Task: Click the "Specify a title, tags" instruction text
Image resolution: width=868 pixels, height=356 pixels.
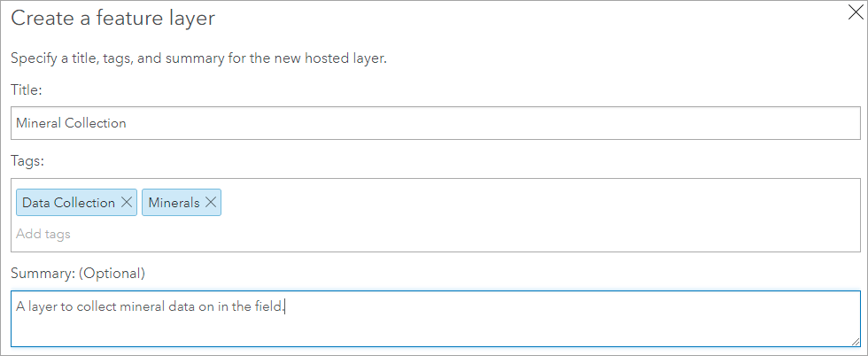Action: [x=198, y=59]
